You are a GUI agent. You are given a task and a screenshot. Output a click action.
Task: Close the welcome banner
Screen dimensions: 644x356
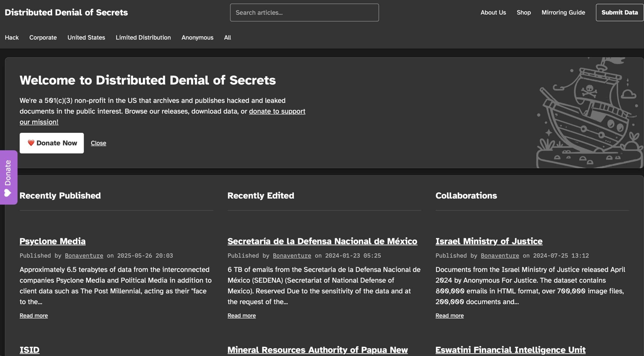(98, 143)
